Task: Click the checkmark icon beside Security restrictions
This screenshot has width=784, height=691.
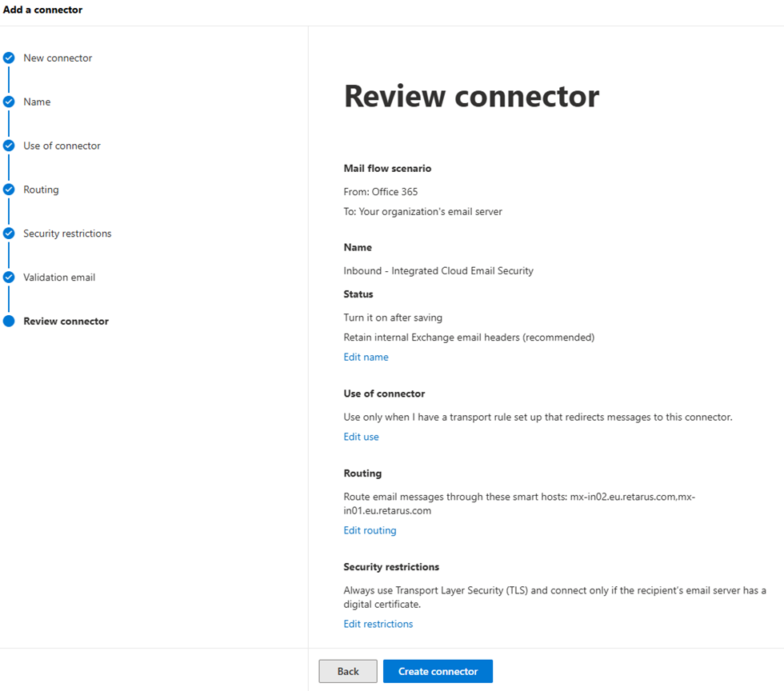Action: pyautogui.click(x=9, y=234)
